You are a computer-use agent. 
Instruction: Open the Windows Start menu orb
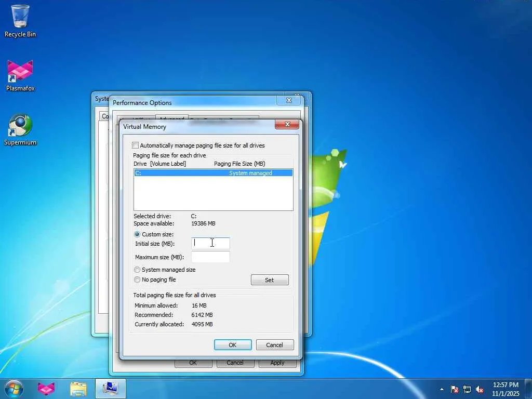[x=14, y=389]
